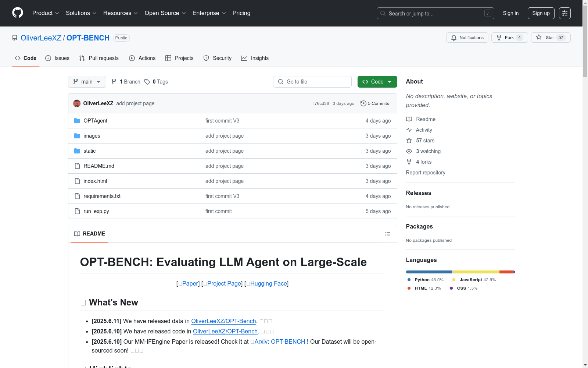The height and width of the screenshot is (368, 588).
Task: Open the Paper link in README
Action: point(190,283)
